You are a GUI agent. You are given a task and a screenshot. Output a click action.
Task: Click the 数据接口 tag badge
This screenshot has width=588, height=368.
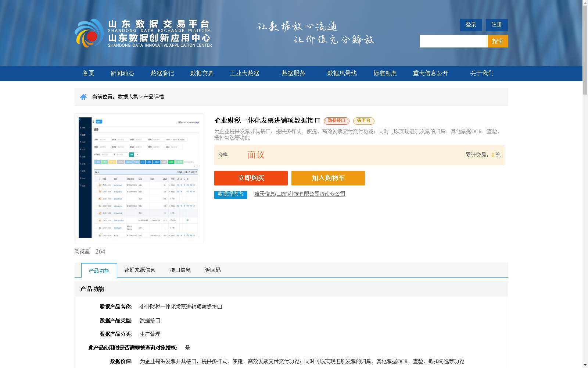tap(337, 121)
